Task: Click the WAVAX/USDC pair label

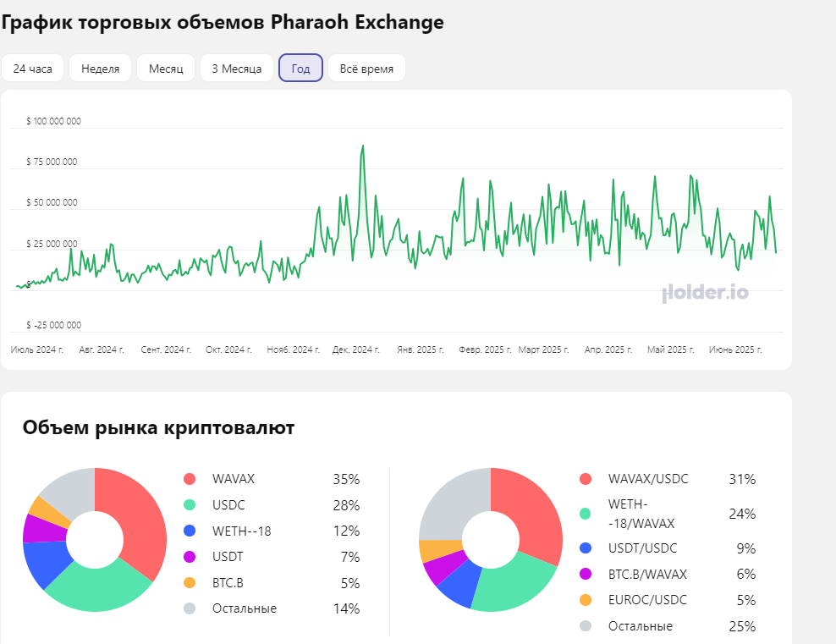Action: click(x=648, y=479)
